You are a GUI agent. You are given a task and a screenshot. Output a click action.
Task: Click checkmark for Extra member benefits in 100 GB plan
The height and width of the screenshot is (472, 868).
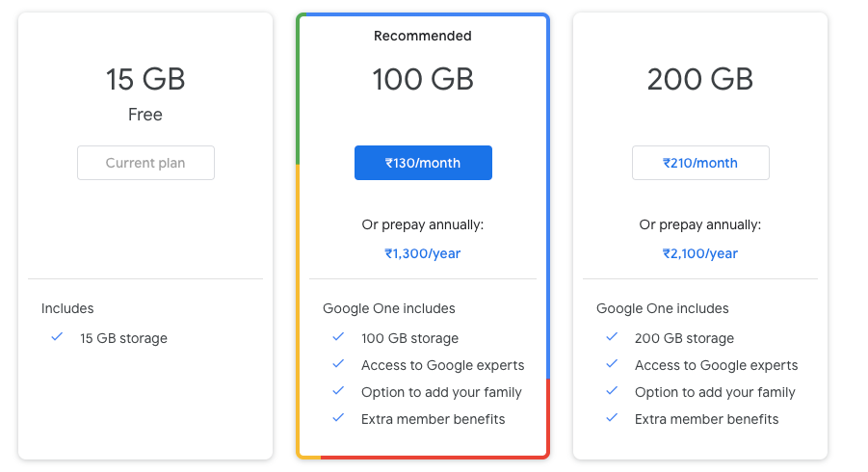tap(338, 418)
